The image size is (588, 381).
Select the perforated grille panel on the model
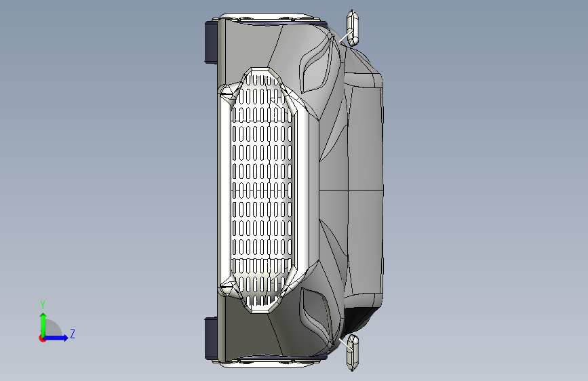click(x=261, y=190)
